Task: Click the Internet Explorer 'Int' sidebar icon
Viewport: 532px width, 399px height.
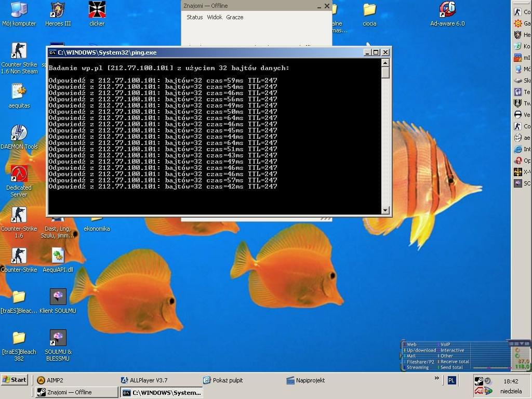Action: pyautogui.click(x=518, y=149)
